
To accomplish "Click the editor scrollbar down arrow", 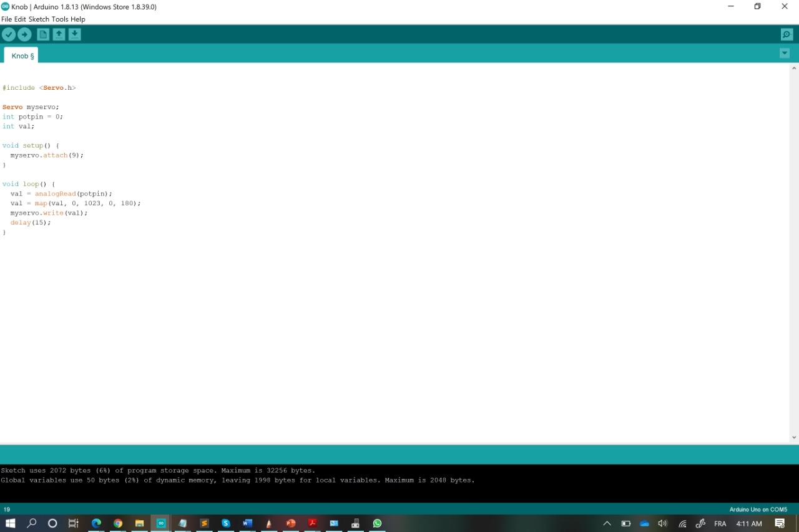I will point(794,438).
